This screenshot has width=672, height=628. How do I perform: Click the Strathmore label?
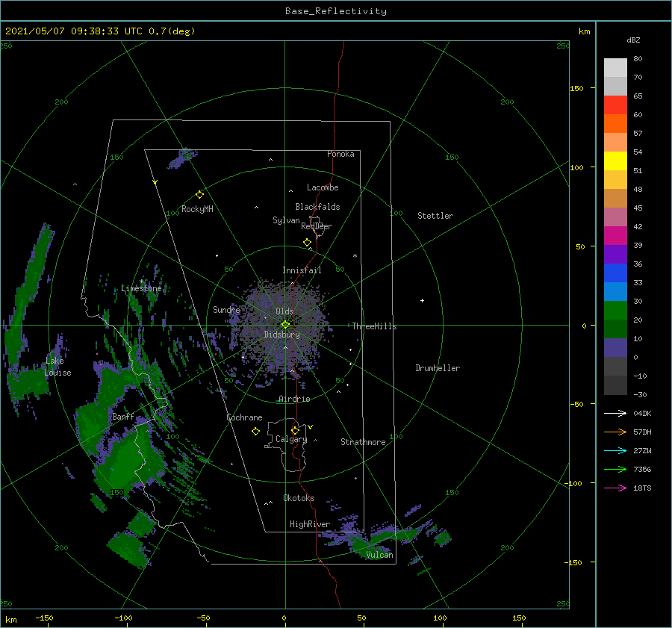(x=363, y=442)
